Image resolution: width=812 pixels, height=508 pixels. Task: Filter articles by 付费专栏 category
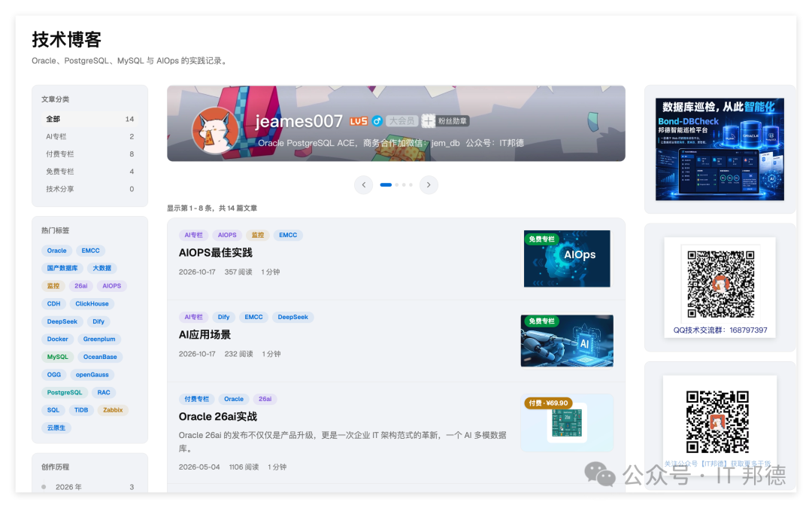[89, 154]
